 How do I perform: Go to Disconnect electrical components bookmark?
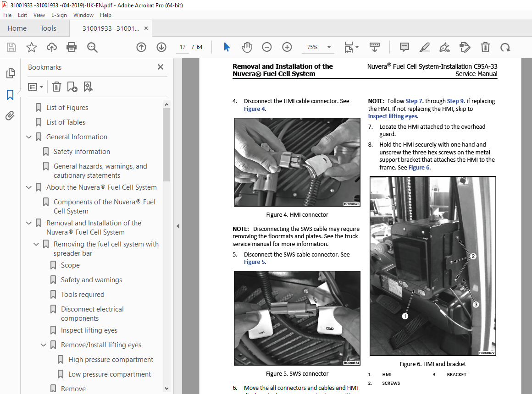[92, 314]
